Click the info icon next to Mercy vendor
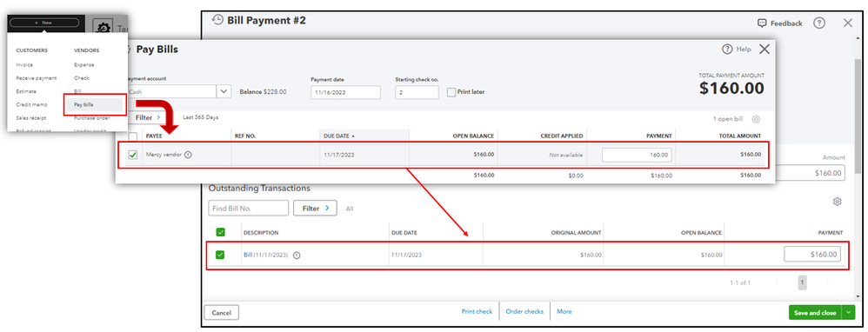Image resolution: width=868 pixels, height=332 pixels. pos(188,155)
